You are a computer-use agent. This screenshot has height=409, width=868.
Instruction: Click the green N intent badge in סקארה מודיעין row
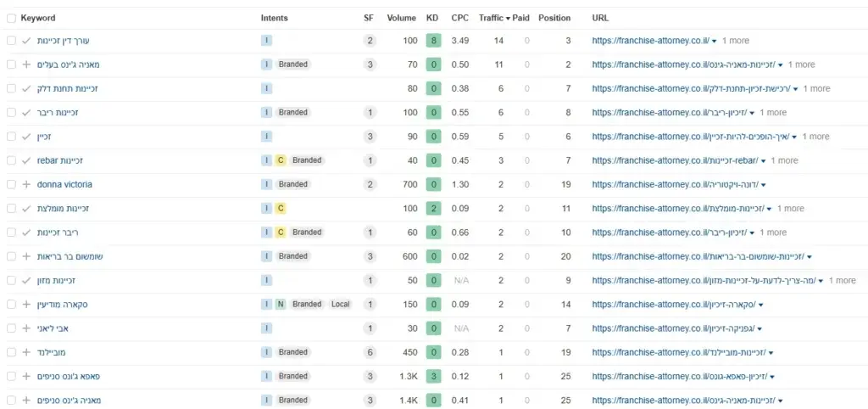[x=281, y=305]
